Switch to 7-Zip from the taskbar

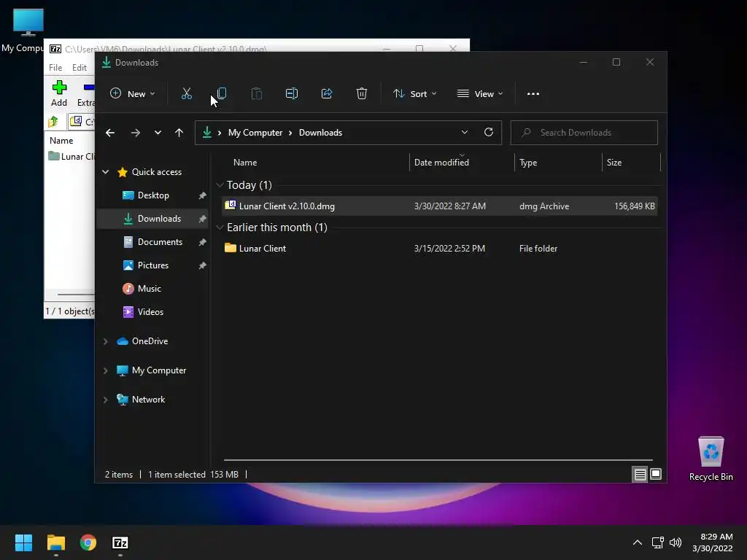click(120, 542)
